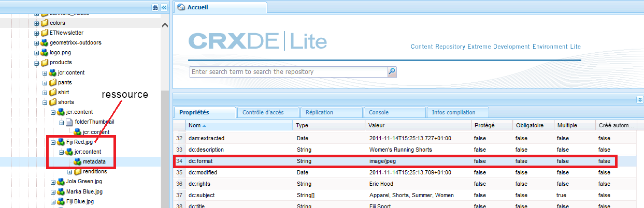The height and width of the screenshot is (208, 644).
Task: Sort by the Obligatoire column header
Action: (x=534, y=125)
